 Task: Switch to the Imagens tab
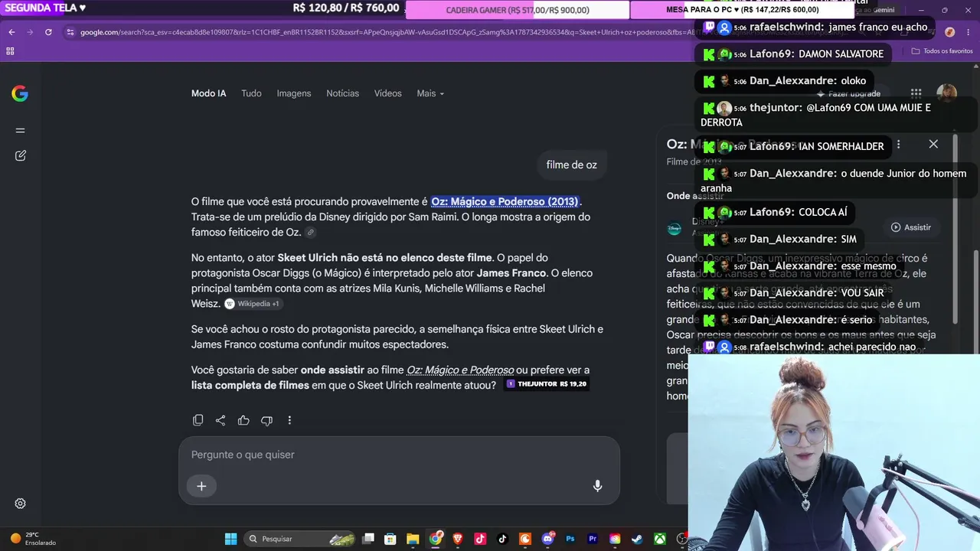pos(294,93)
